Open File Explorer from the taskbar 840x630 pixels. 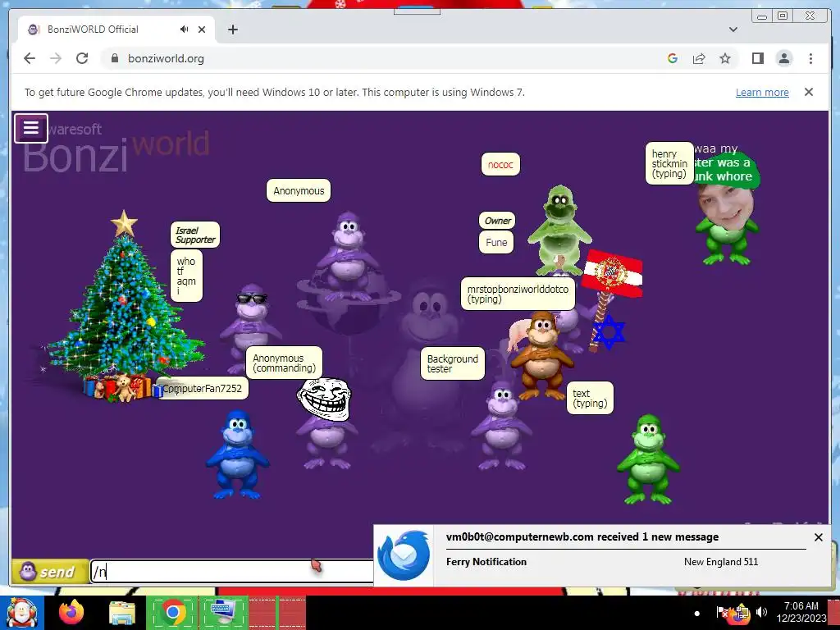tap(122, 613)
